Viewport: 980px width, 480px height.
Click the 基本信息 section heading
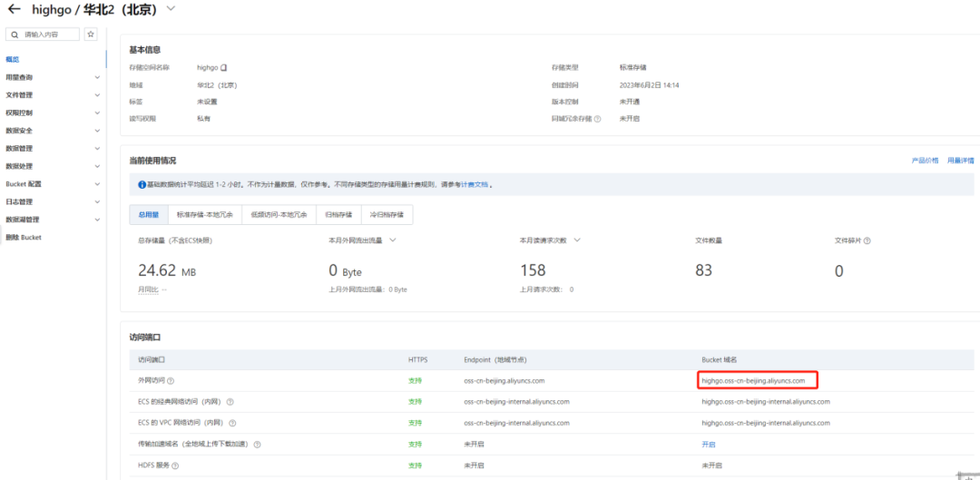click(x=145, y=49)
